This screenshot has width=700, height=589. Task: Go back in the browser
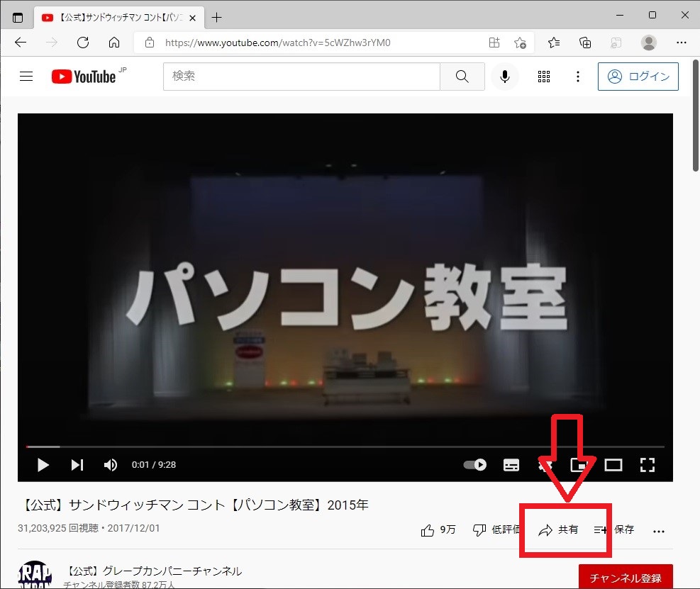[21, 43]
